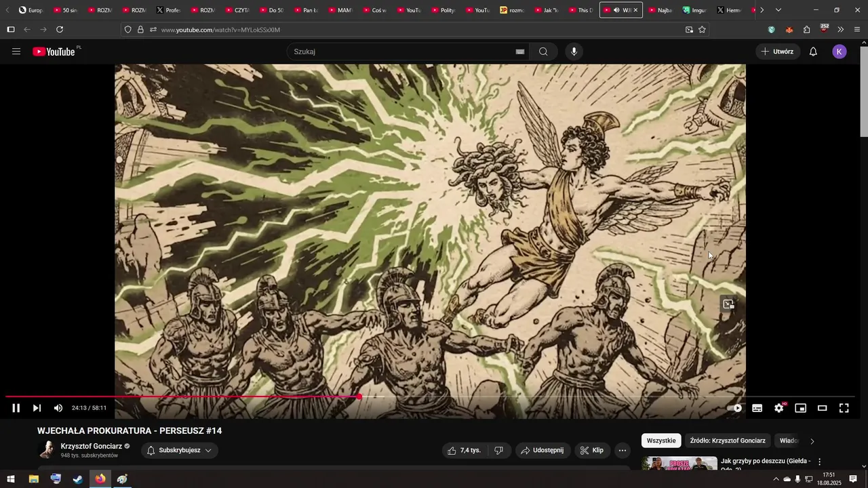This screenshot has width=868, height=488.
Task: Select the Wszystkie filter chip
Action: click(661, 441)
